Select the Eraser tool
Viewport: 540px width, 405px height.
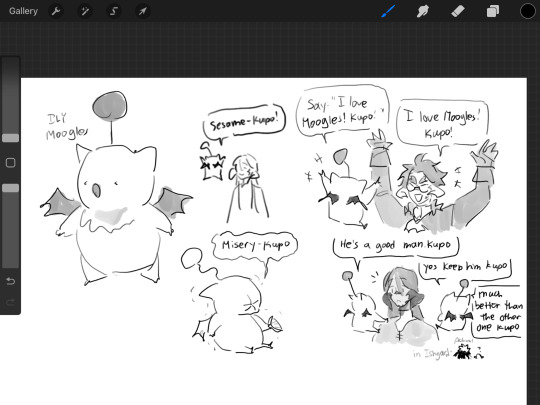[x=458, y=11]
